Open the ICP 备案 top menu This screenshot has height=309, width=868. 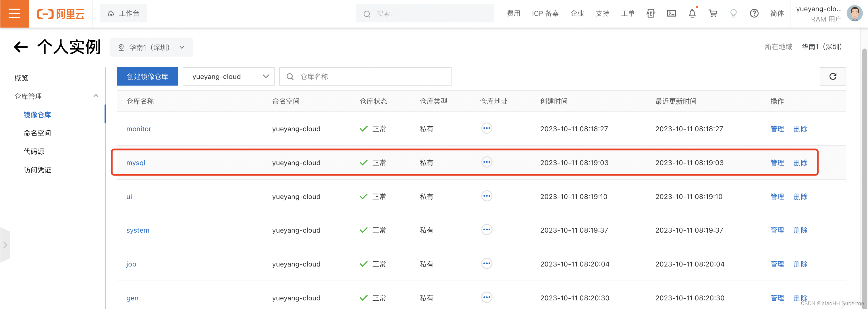pos(545,13)
